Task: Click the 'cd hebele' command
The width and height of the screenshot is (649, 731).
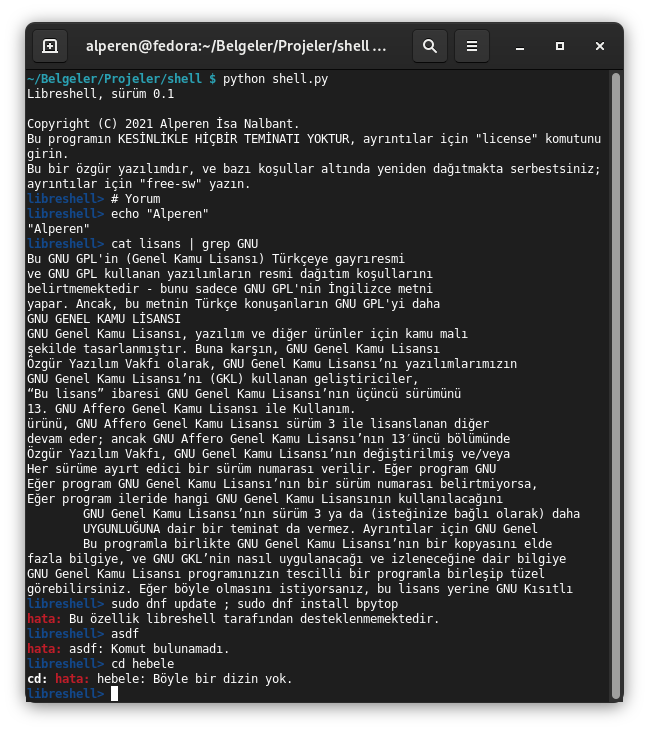Action: tap(143, 663)
